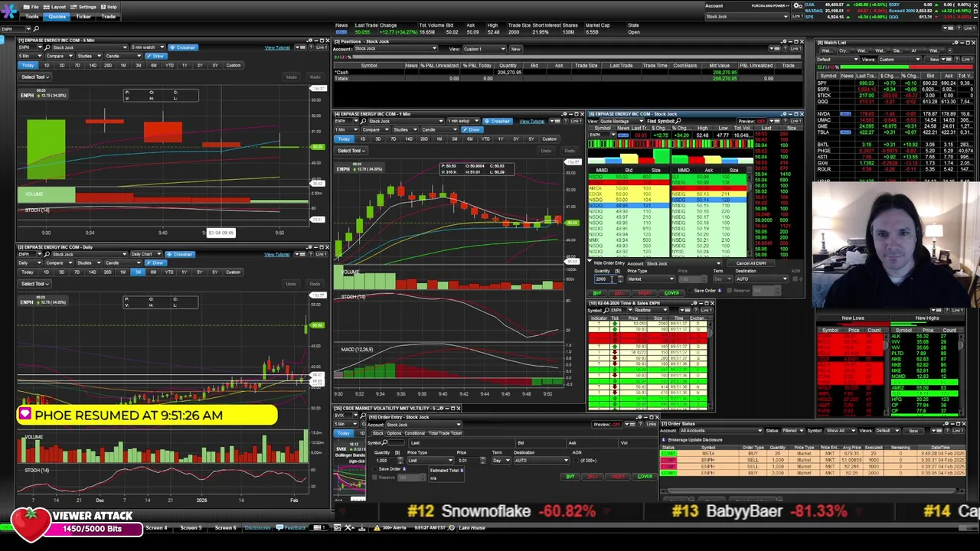Click Draw in the 1 Min chart window
Image resolution: width=980 pixels, height=551 pixels.
(474, 129)
